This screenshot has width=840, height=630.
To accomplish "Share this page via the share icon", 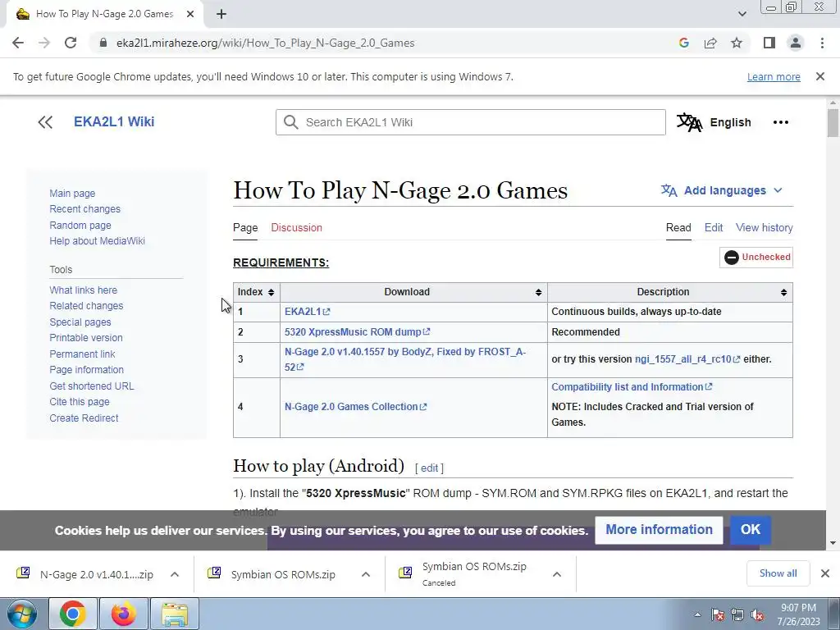I will tap(710, 43).
